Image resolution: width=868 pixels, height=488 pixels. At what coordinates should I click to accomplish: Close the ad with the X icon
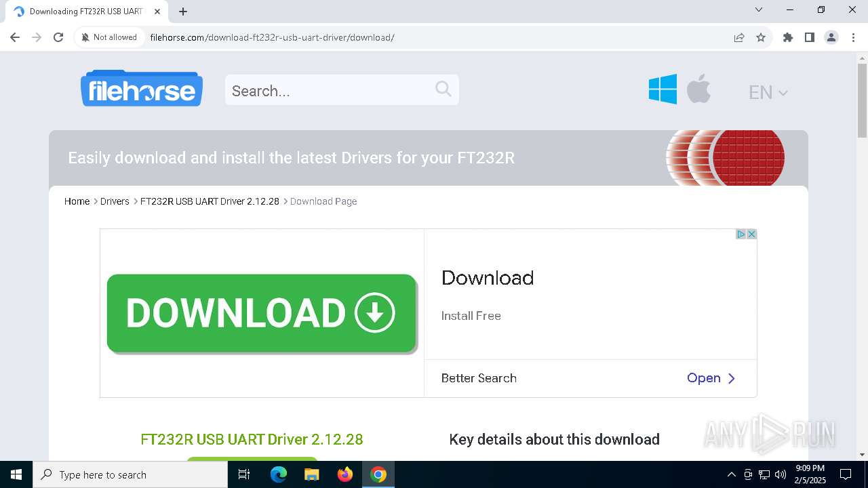tap(751, 234)
